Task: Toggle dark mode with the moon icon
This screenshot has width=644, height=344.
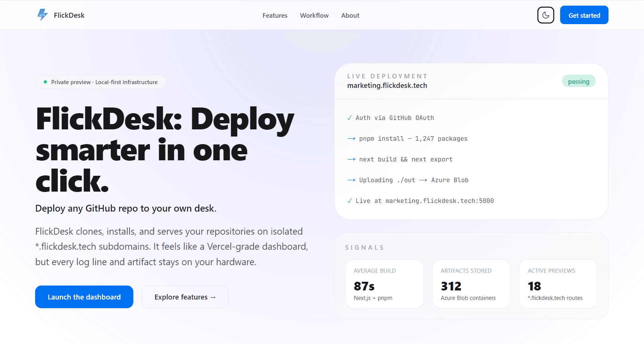Action: click(x=545, y=15)
